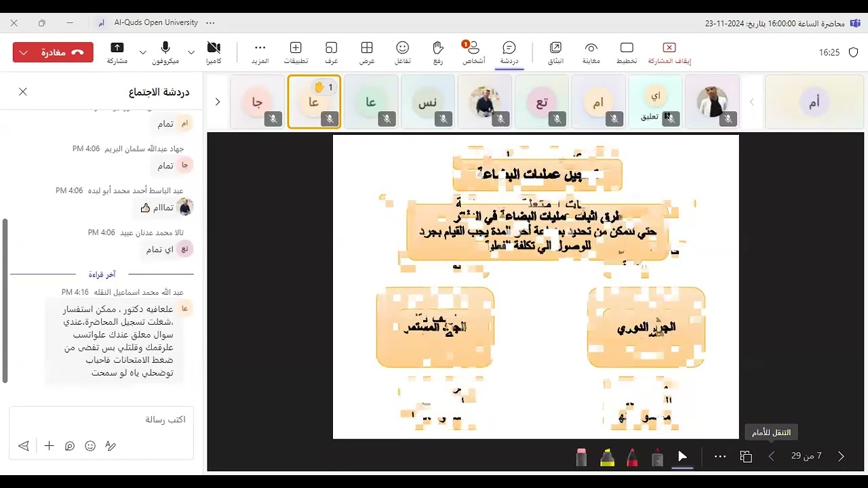
Task: Open Rooms (غرف) breakout rooms
Action: tap(331, 52)
